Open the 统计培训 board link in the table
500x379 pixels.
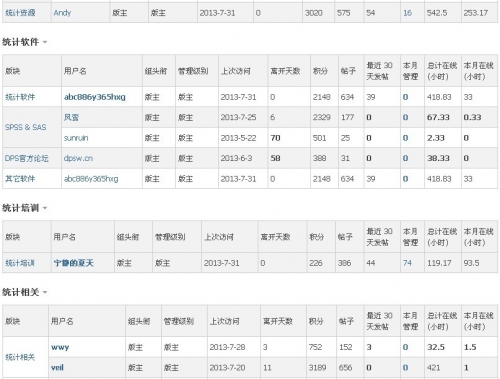click(20, 263)
